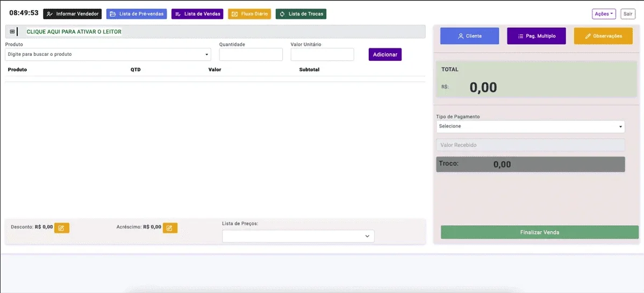Focus the Valor Recebido field

click(530, 145)
